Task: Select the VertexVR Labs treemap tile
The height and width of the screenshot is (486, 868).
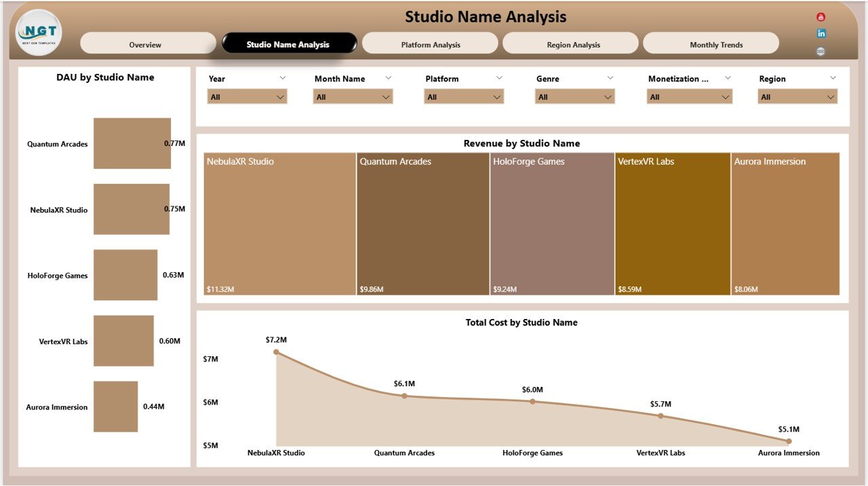Action: 672,224
